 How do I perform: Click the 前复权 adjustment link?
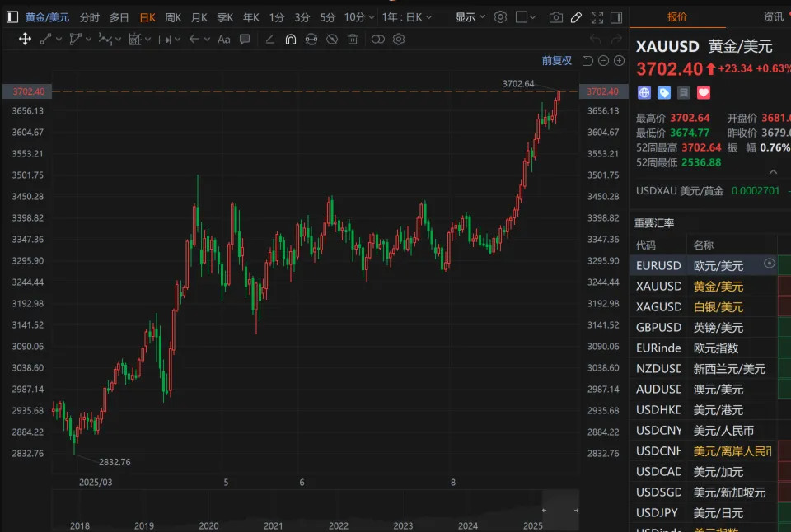tap(556, 60)
